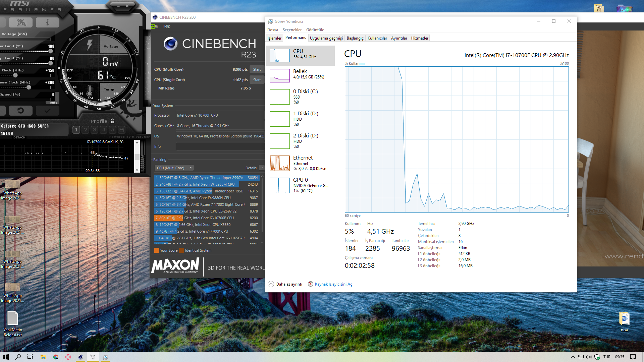Open MSI Afterburner Kombustor jet icon button
Viewport: 644px width, 362px height.
21,22
